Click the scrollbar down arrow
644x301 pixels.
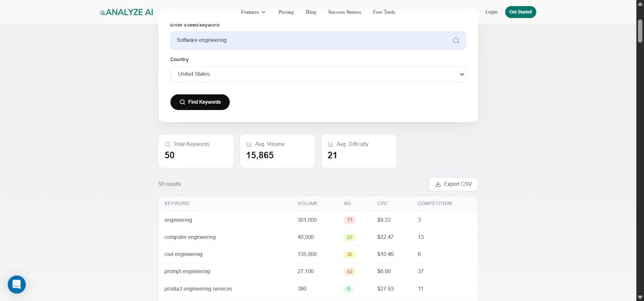click(640, 297)
